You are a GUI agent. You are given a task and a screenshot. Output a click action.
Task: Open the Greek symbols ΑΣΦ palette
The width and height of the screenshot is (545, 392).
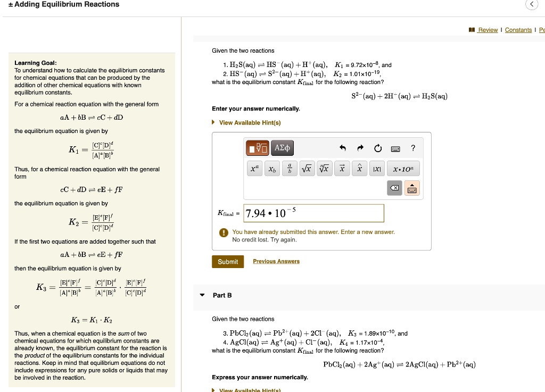click(282, 148)
